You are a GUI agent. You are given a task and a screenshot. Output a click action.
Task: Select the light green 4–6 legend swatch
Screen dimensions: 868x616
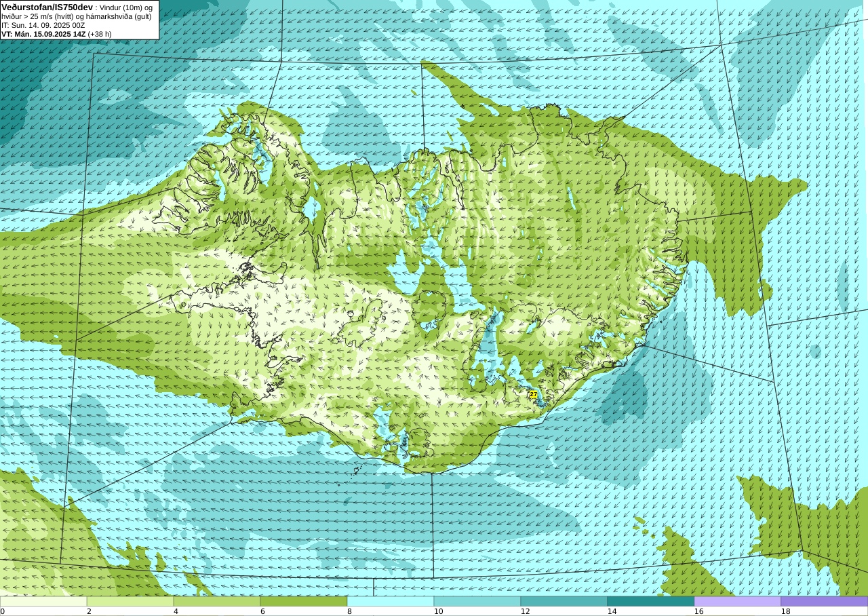click(x=217, y=601)
